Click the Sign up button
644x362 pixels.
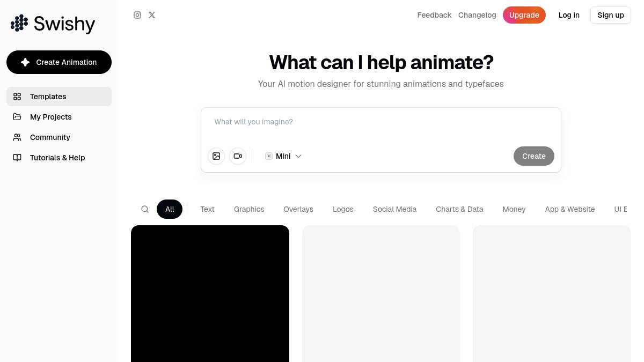point(611,15)
